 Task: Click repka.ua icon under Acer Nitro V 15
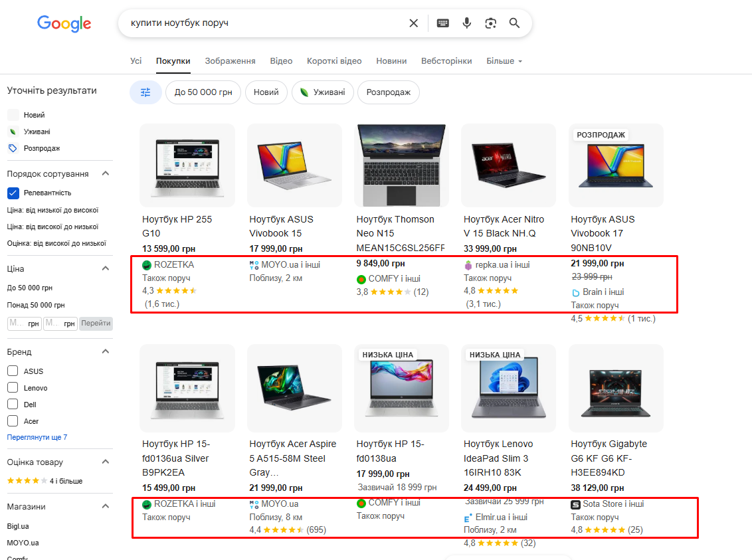(x=468, y=265)
